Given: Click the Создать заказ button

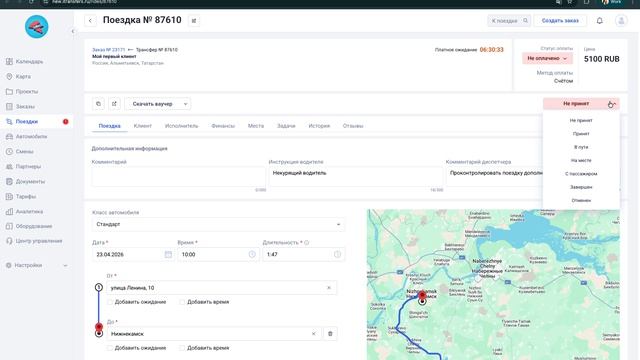Looking at the screenshot, I should point(560,20).
